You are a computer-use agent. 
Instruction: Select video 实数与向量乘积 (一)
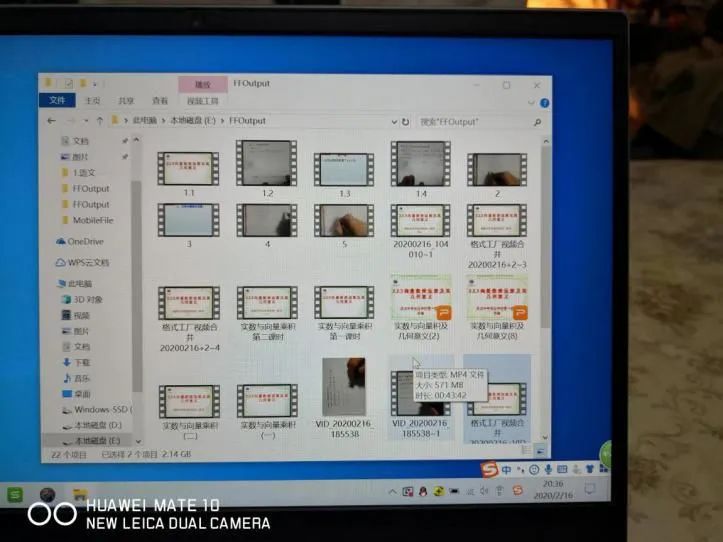pos(267,411)
